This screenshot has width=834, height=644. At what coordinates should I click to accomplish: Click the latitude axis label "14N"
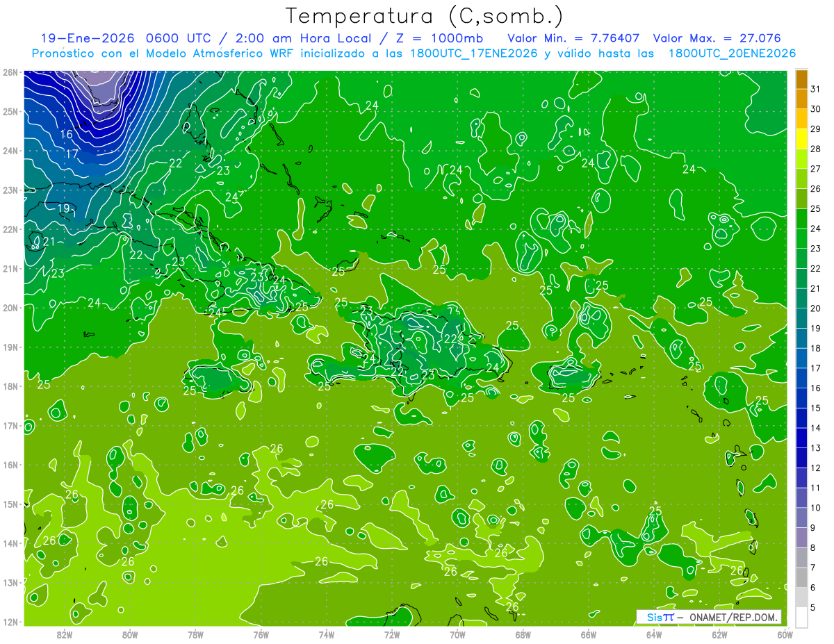click(10, 543)
